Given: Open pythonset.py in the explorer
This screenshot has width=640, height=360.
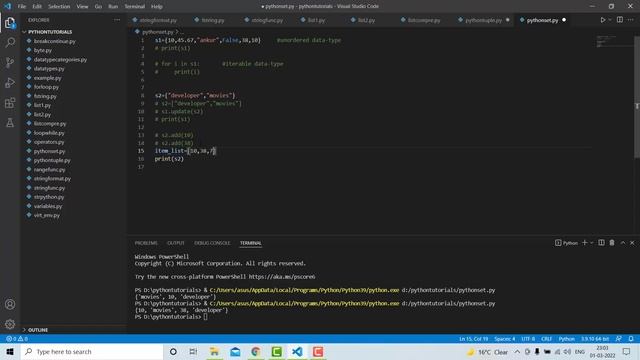Looking at the screenshot, I should pyautogui.click(x=49, y=151).
